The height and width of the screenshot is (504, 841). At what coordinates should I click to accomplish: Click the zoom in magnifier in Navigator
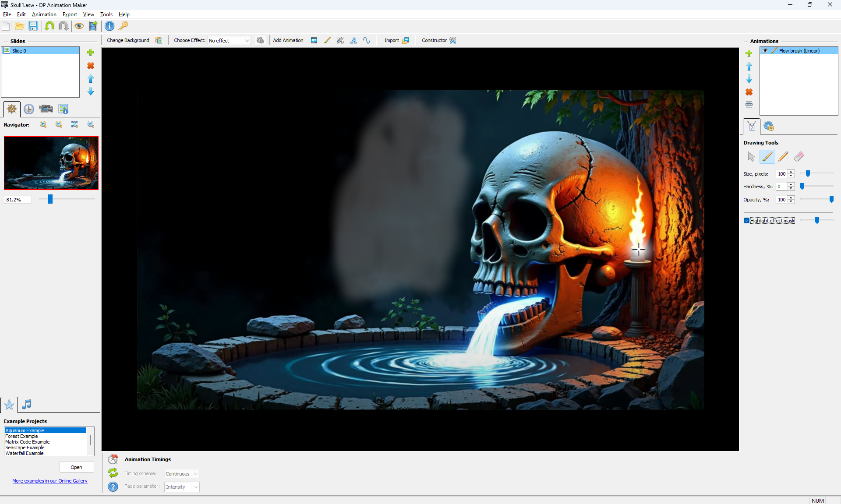pos(43,125)
